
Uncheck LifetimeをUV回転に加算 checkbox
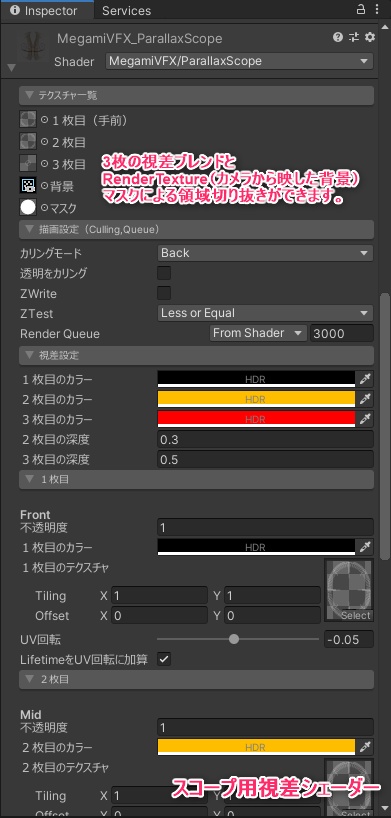(x=164, y=659)
